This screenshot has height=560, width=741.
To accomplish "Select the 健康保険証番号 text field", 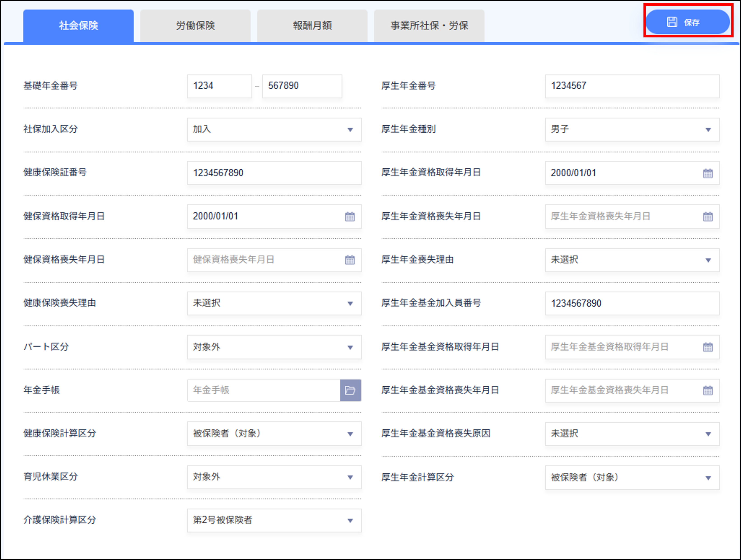I will click(274, 173).
